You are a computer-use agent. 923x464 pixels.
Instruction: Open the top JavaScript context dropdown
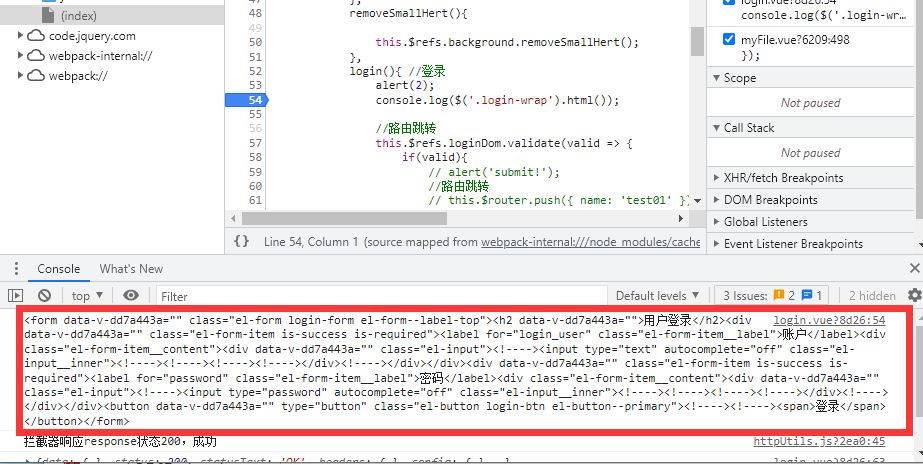(87, 296)
